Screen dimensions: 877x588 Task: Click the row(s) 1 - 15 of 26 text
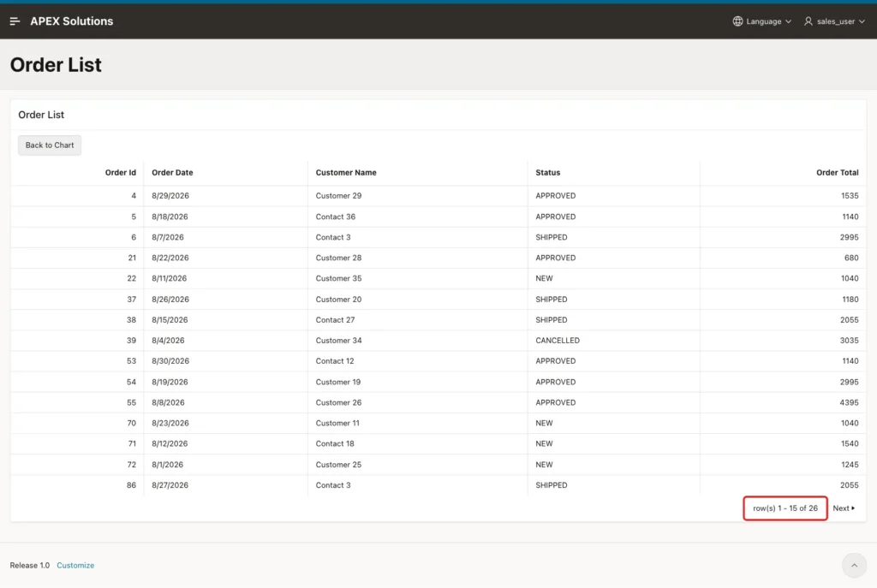tap(785, 508)
